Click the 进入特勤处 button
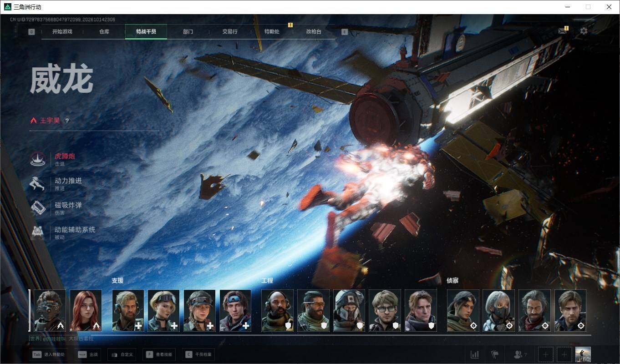The image size is (620, 364). click(49, 354)
